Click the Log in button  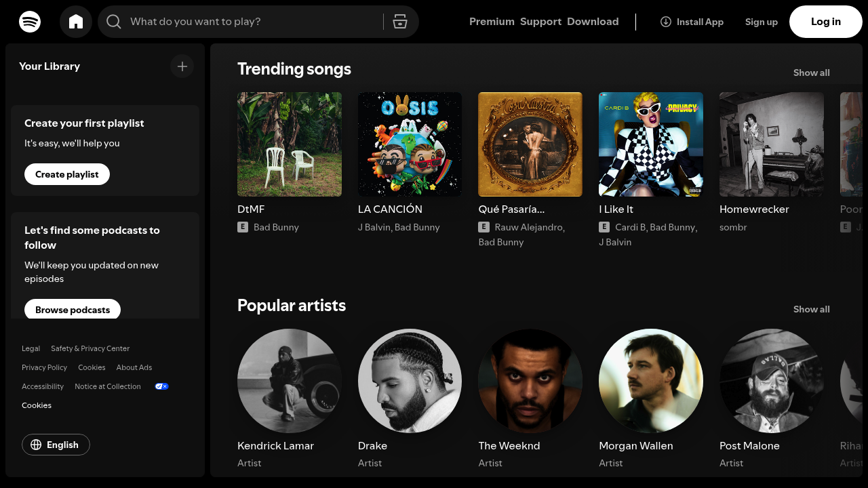tap(825, 22)
